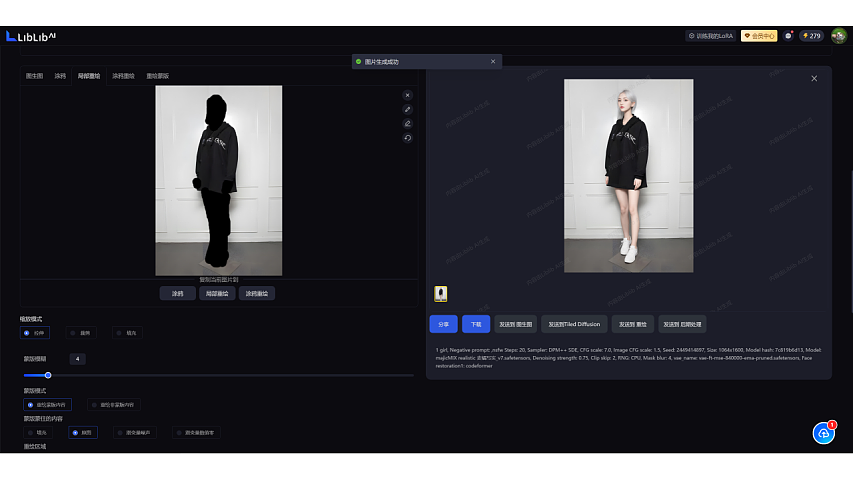The width and height of the screenshot is (853, 480).
Task: Switch to the 涂鸦 tab
Action: (x=60, y=76)
